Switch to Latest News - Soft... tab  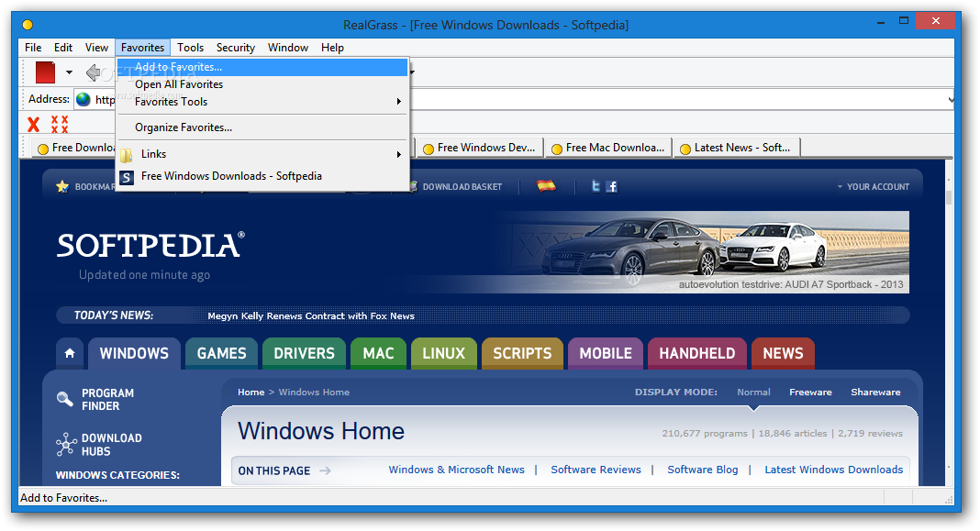click(736, 148)
